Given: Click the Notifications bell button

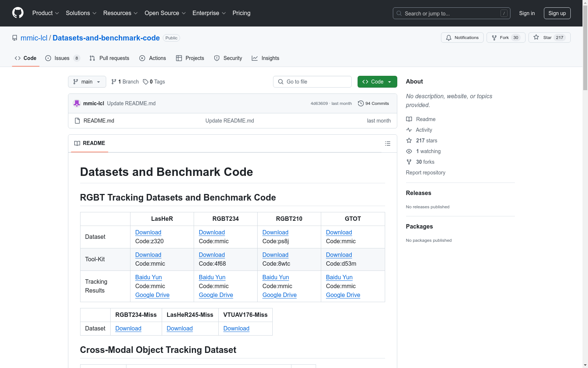Looking at the screenshot, I should coord(462,38).
